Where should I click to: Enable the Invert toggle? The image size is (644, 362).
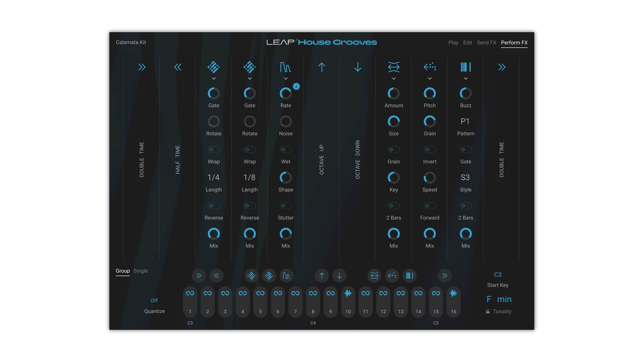(430, 149)
